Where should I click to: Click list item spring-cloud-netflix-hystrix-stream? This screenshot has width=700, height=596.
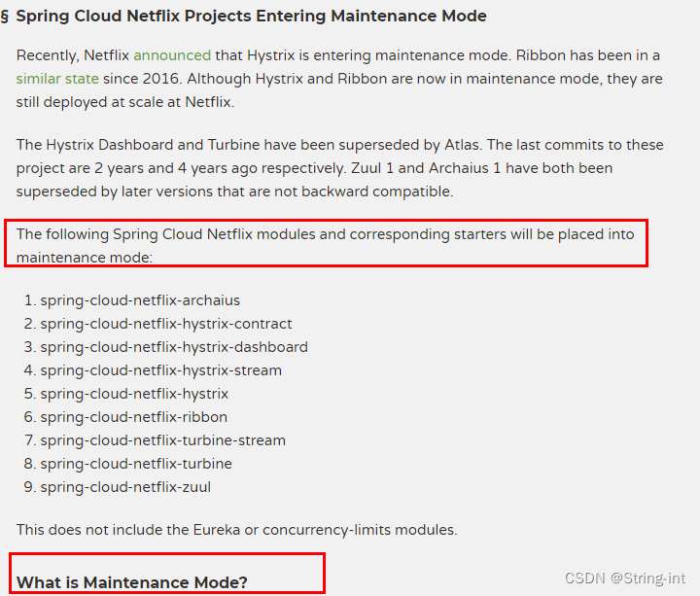click(x=161, y=370)
